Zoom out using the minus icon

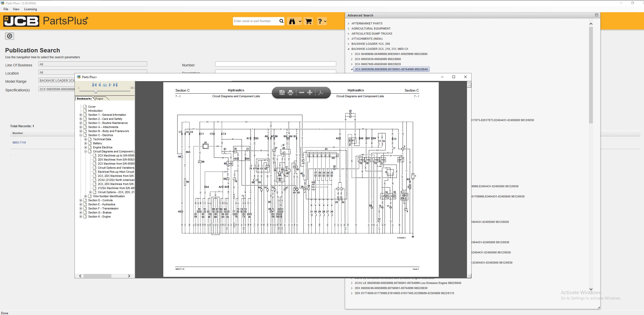(301, 93)
